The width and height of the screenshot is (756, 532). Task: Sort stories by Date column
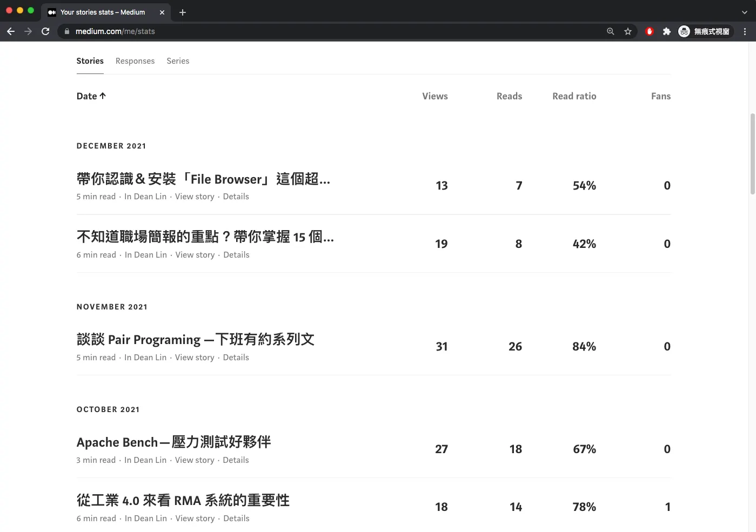pyautogui.click(x=91, y=96)
